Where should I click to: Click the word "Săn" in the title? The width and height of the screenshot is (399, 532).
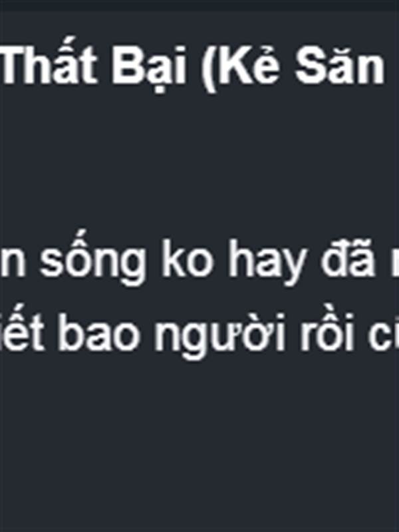point(340,65)
